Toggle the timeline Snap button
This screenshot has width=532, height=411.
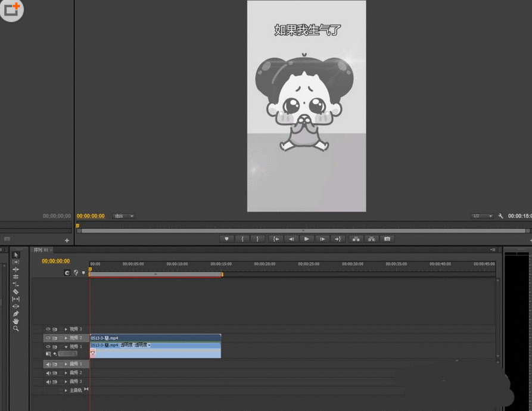67,272
